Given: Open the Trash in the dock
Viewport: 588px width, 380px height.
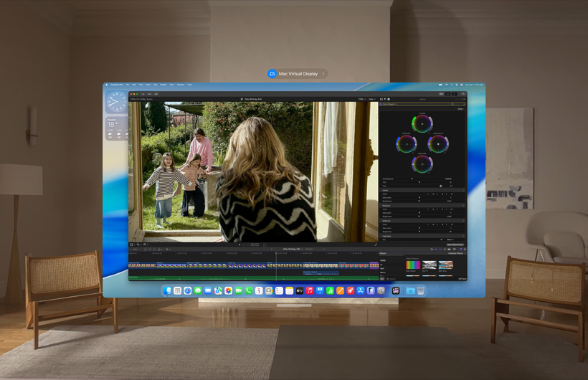Looking at the screenshot, I should [x=421, y=290].
